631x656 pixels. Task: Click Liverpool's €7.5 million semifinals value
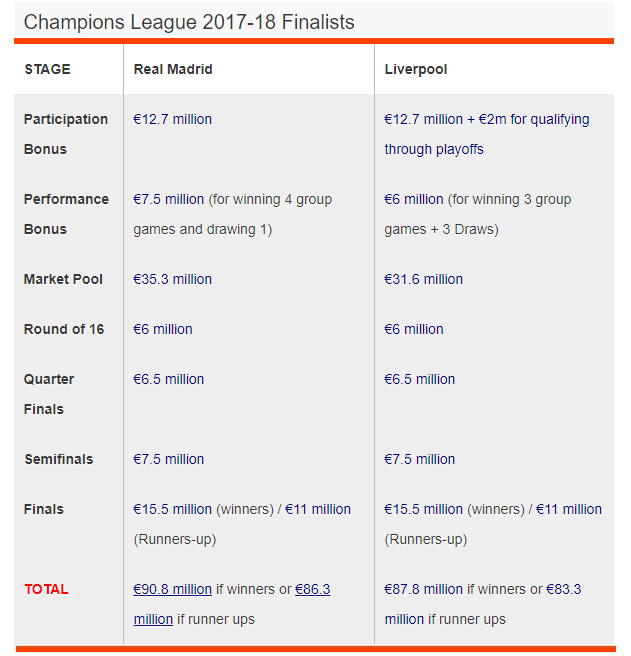click(419, 459)
